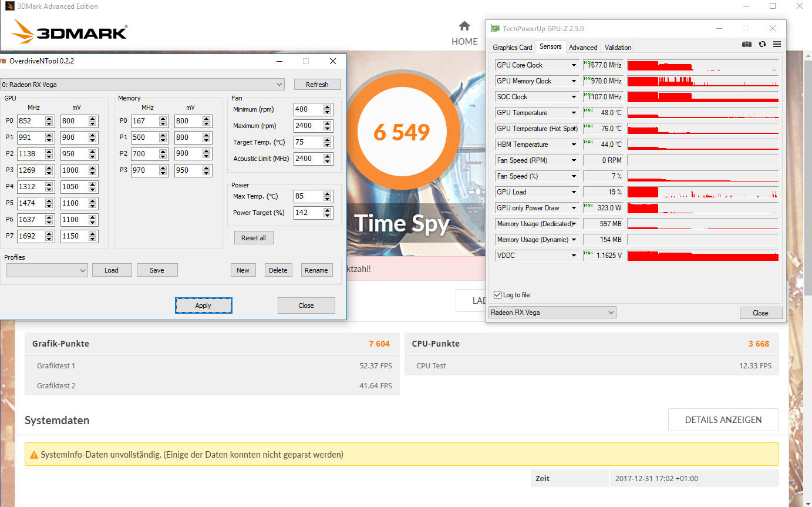Click the Save profile button
The height and width of the screenshot is (507, 812).
[x=157, y=270]
